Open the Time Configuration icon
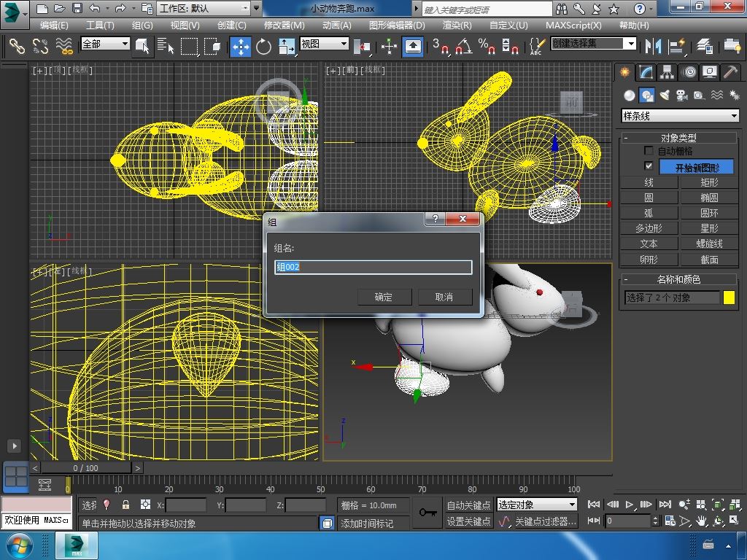This screenshot has height=560, width=747. pyautogui.click(x=670, y=521)
